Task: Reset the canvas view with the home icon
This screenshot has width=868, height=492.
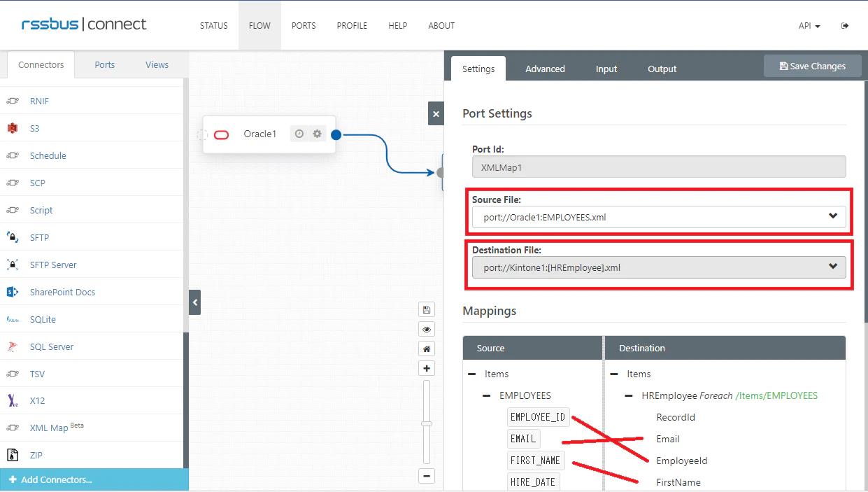Action: pyautogui.click(x=427, y=349)
